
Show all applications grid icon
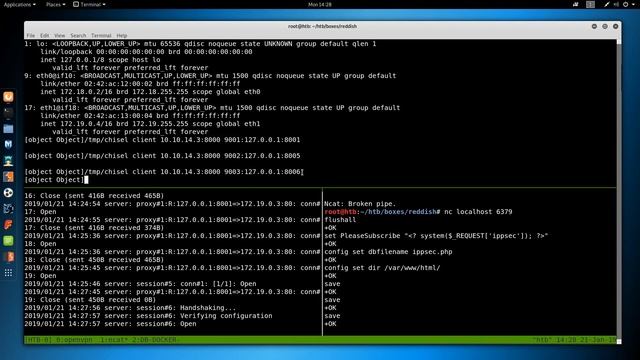[x=8, y=273]
